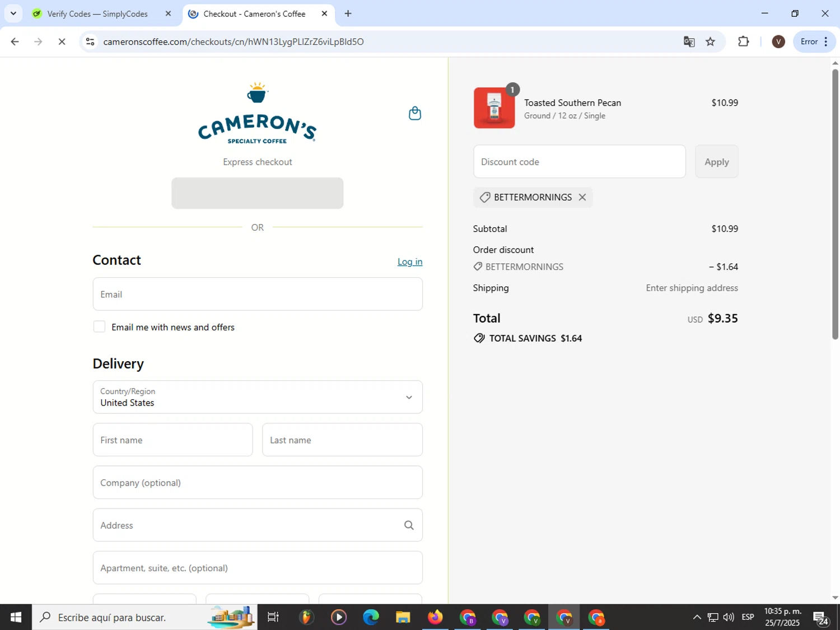
Task: Focus the Apartment, suite, etc. field
Action: click(x=258, y=568)
